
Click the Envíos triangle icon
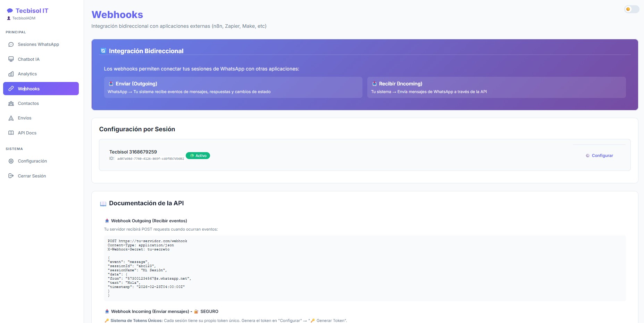11,118
